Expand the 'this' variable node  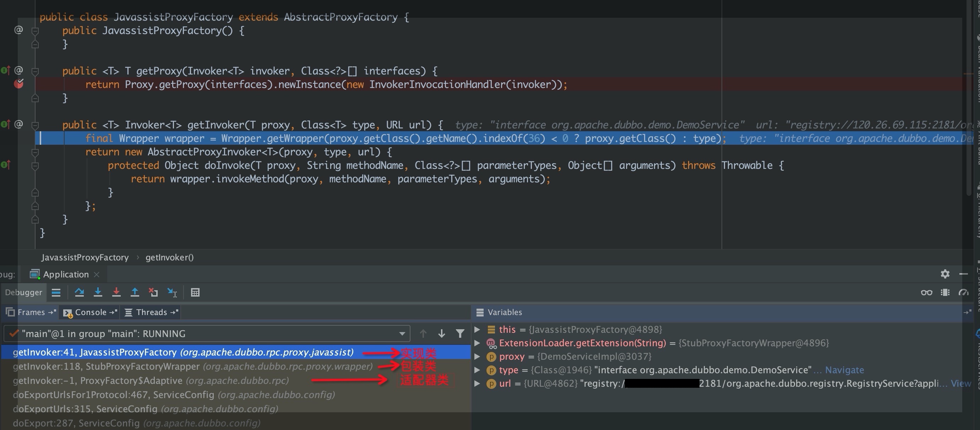(x=478, y=330)
